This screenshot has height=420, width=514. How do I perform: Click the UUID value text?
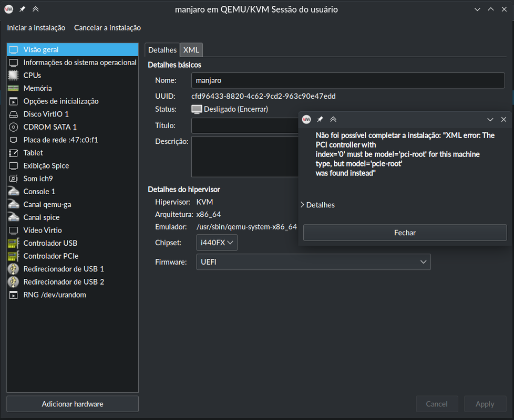[263, 96]
